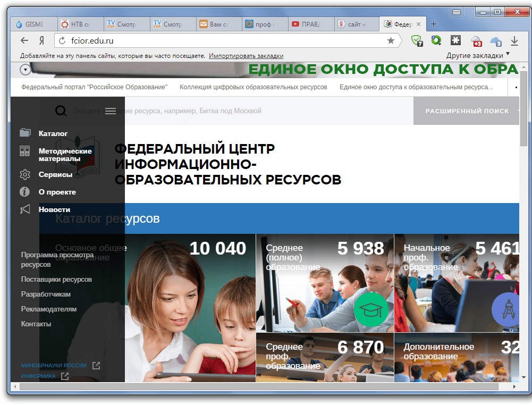Open the Контакты link
Image resolution: width=532 pixels, height=405 pixels.
pos(36,324)
